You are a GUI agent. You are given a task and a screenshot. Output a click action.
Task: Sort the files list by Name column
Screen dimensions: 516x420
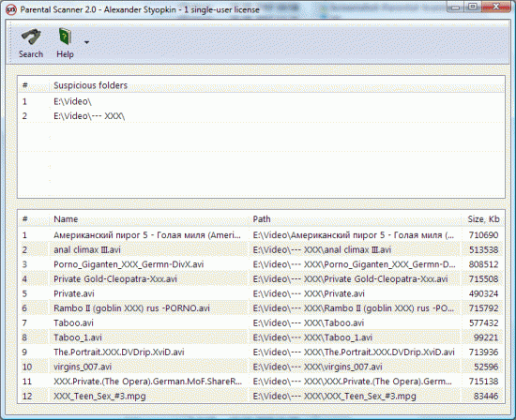[x=66, y=219]
